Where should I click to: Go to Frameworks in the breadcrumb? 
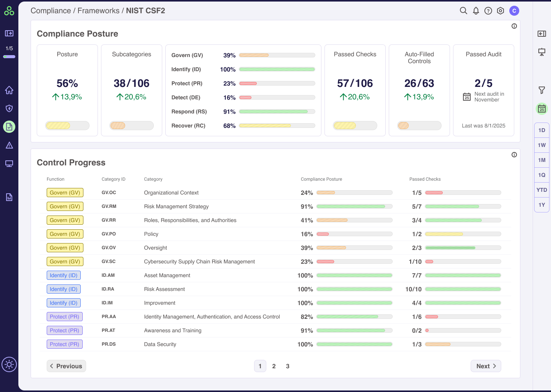pyautogui.click(x=98, y=11)
